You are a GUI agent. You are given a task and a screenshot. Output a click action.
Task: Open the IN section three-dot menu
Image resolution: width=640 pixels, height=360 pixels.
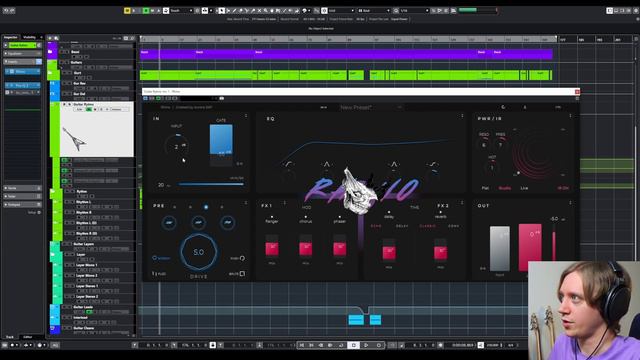click(246, 116)
